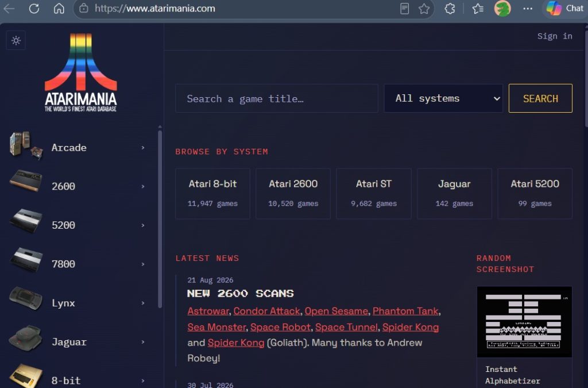588x388 pixels.
Task: Select the 5200 sidebar menu label
Action: pos(63,225)
